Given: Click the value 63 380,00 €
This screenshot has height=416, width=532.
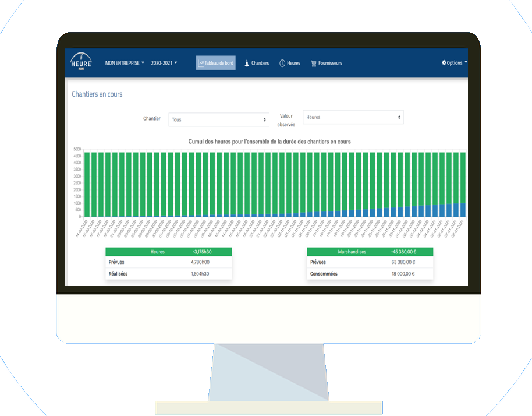Looking at the screenshot, I should [x=403, y=262].
